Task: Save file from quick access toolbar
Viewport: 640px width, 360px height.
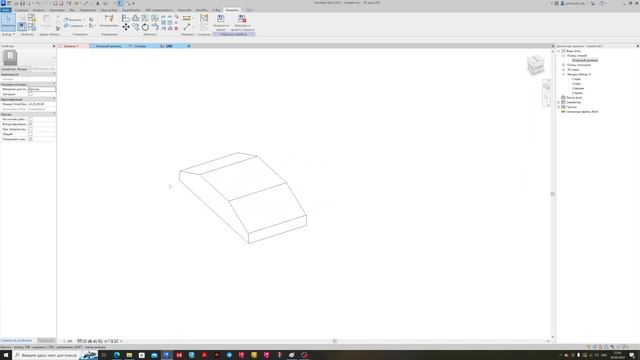Action: [x=22, y=3]
